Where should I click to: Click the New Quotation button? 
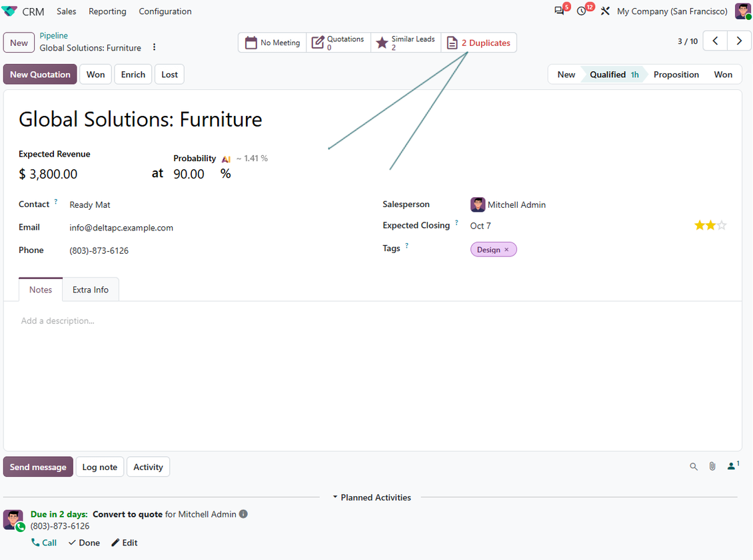pos(40,75)
